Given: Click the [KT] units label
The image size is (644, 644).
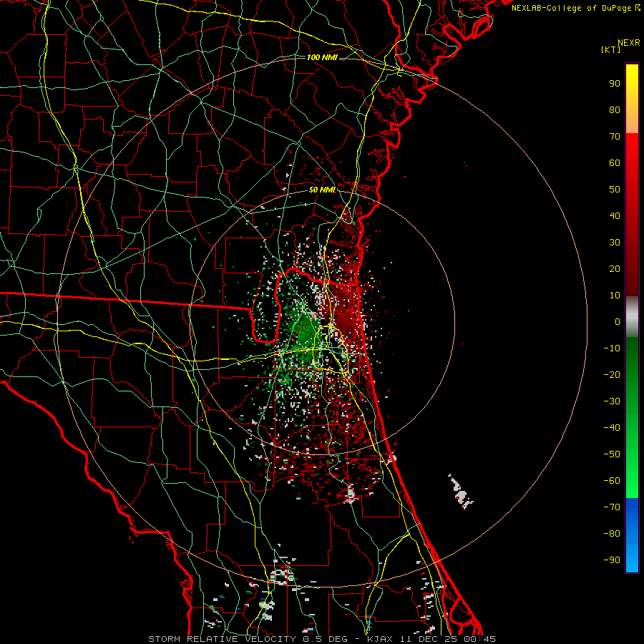Looking at the screenshot, I should [x=611, y=49].
